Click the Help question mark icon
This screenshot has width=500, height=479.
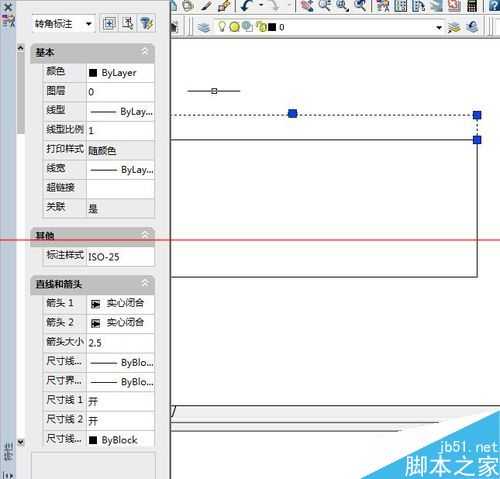click(494, 5)
